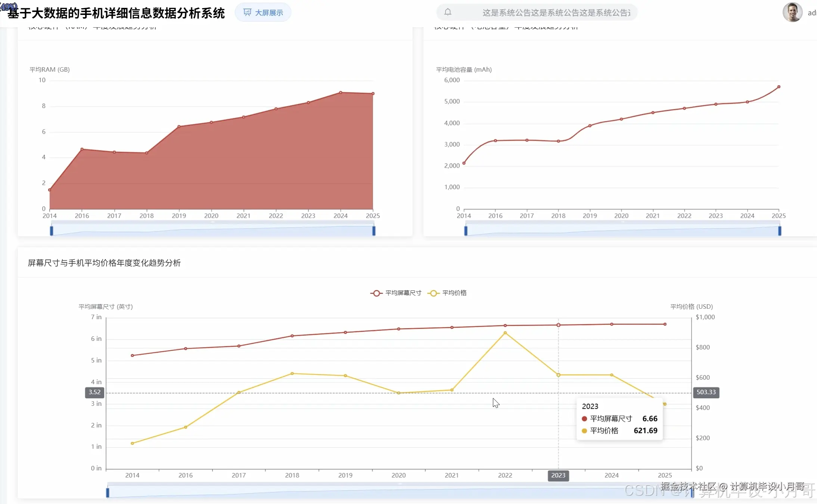Screen dimensions: 817x504
Task: Click the 2023 point on the yellow price line
Action: pos(559,375)
